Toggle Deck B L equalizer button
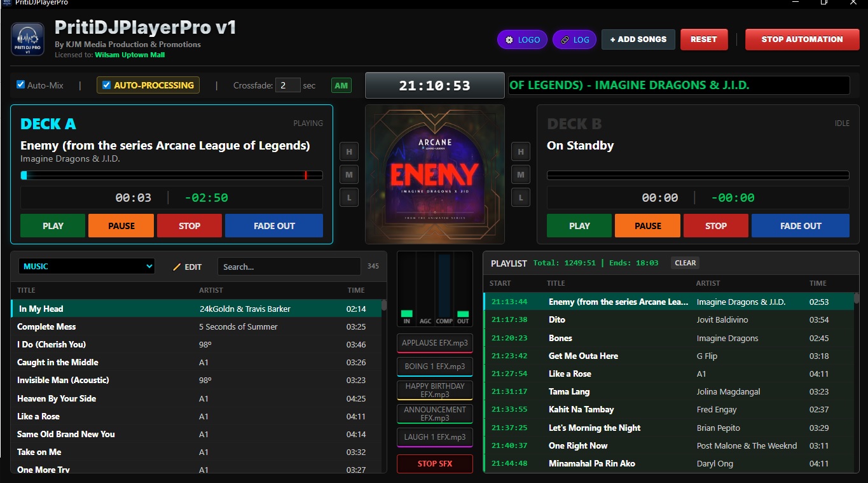This screenshot has height=483, width=868. pyautogui.click(x=521, y=197)
